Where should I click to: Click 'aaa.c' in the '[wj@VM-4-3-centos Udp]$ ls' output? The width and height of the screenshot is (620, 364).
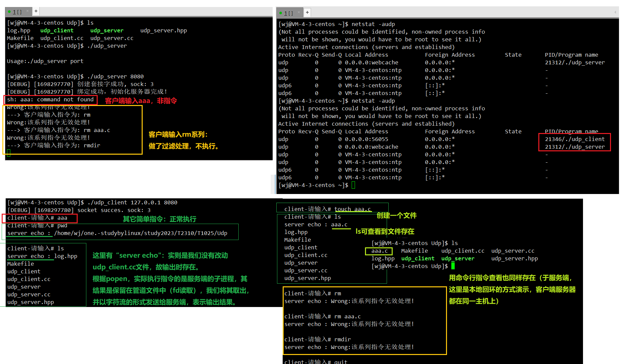pos(379,251)
